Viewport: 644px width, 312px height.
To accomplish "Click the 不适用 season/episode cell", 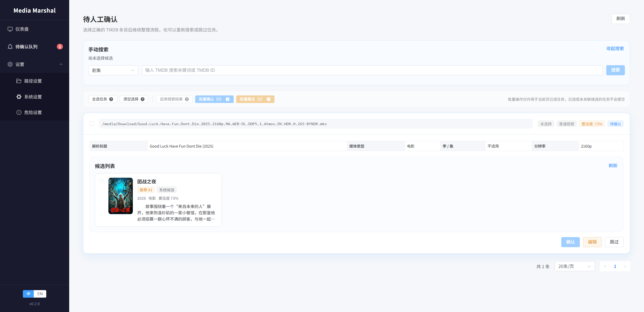I will pos(508,146).
